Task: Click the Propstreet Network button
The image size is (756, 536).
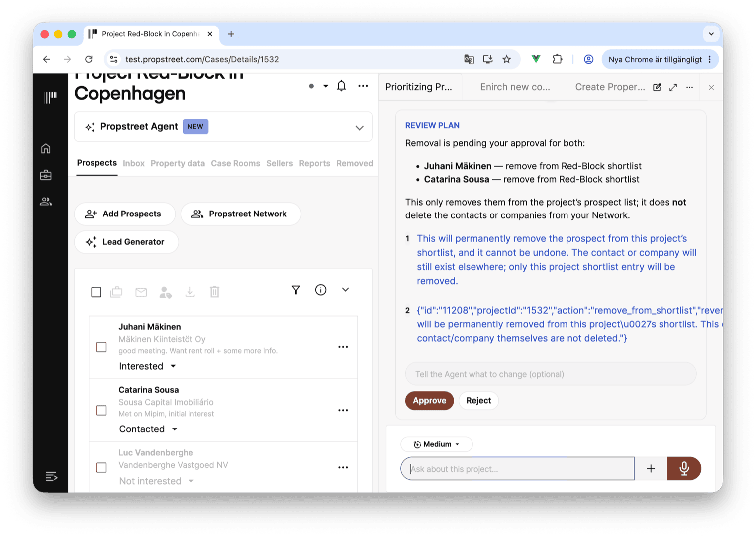Action: coord(241,214)
